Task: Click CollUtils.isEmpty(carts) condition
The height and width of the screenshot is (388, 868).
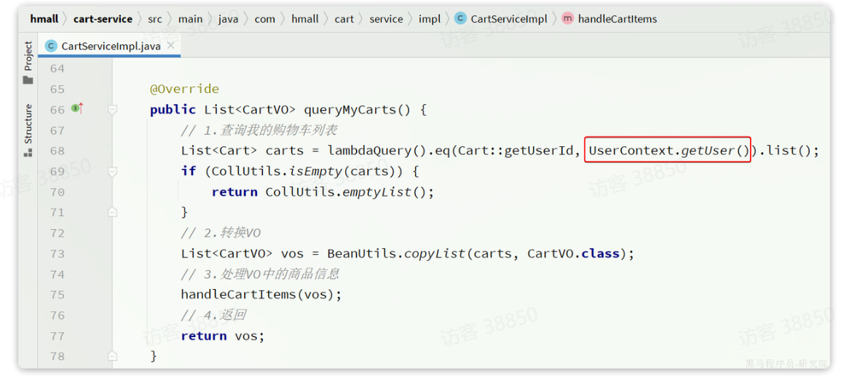Action: pos(301,171)
